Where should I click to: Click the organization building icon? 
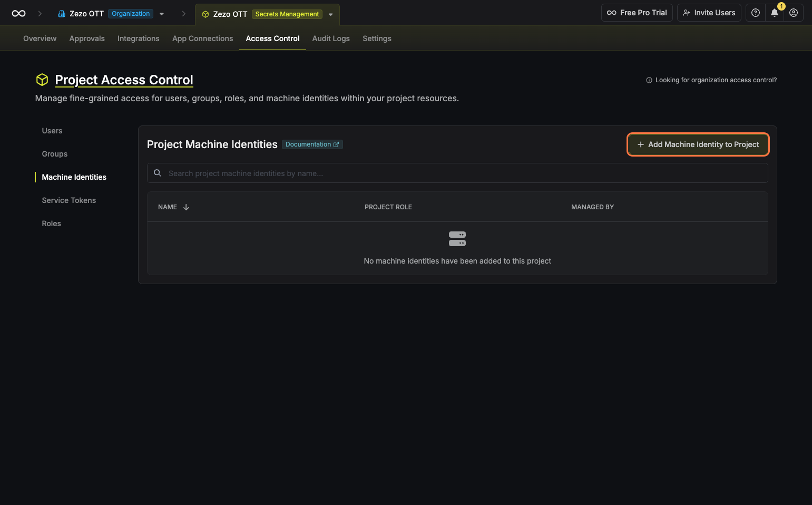point(62,14)
